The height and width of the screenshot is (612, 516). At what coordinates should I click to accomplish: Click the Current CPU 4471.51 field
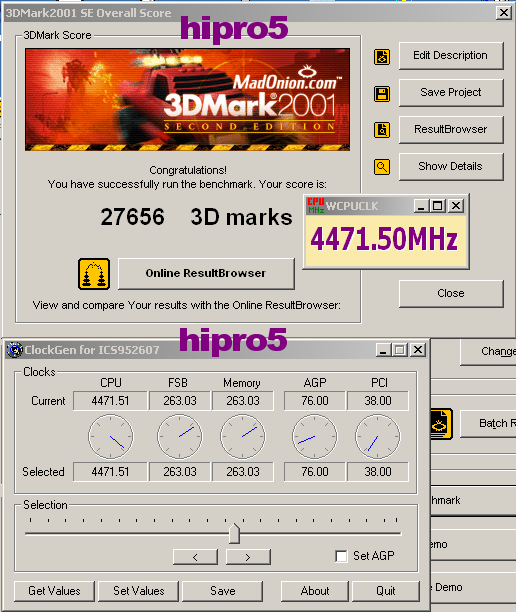pyautogui.click(x=110, y=401)
